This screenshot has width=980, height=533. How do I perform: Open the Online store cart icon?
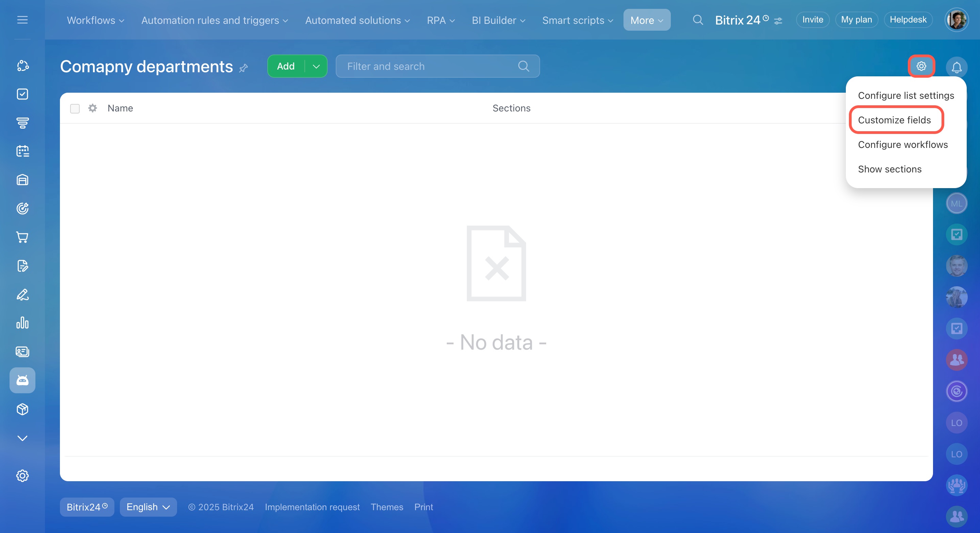(x=22, y=237)
